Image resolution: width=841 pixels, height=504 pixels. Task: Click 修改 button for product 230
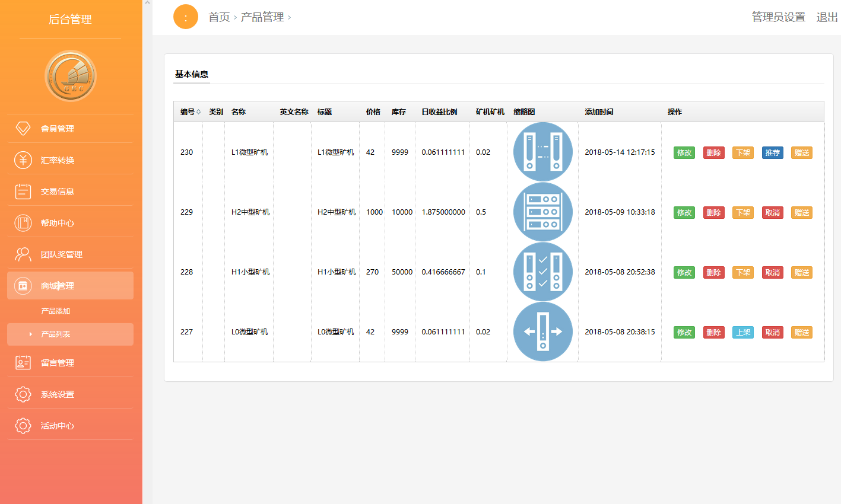click(684, 153)
